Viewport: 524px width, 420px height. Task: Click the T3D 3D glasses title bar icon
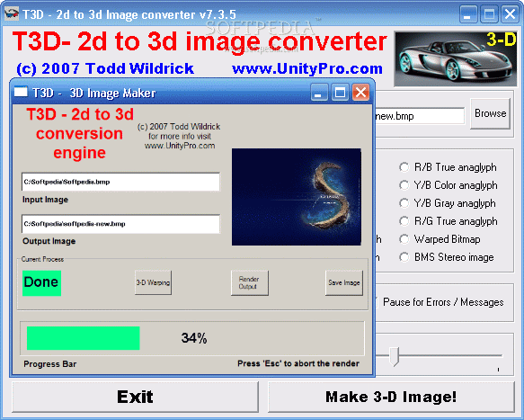point(12,14)
